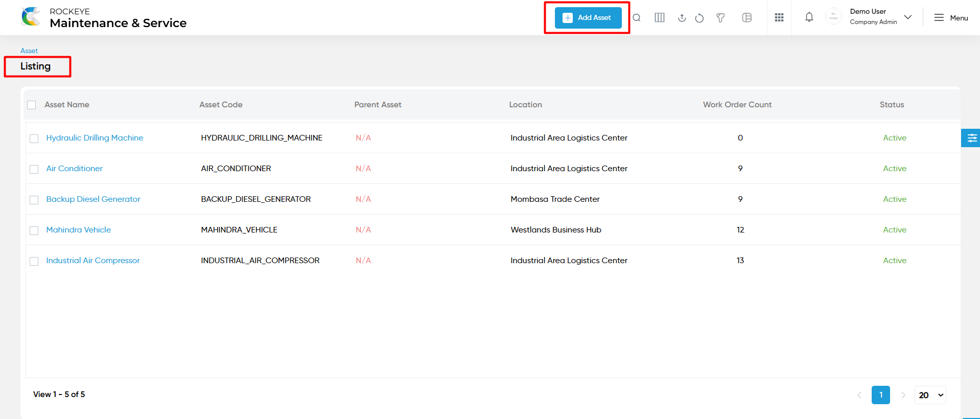Open the column chooser icon
This screenshot has height=419, width=980.
[660, 18]
